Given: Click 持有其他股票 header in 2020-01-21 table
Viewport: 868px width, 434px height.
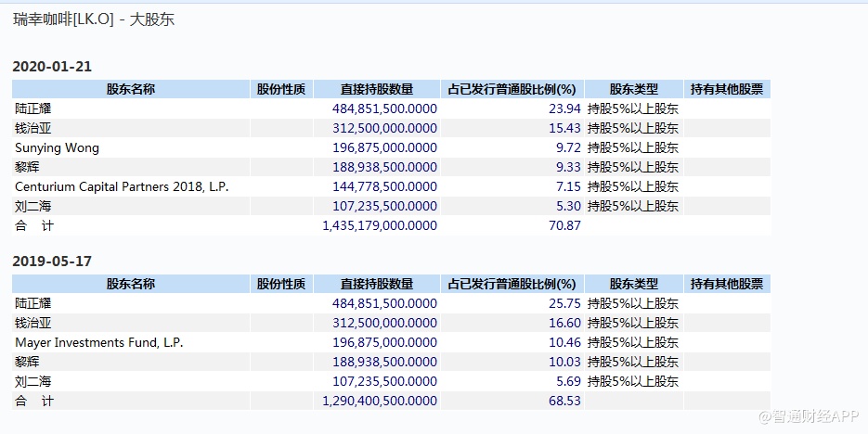Looking at the screenshot, I should pyautogui.click(x=726, y=89).
